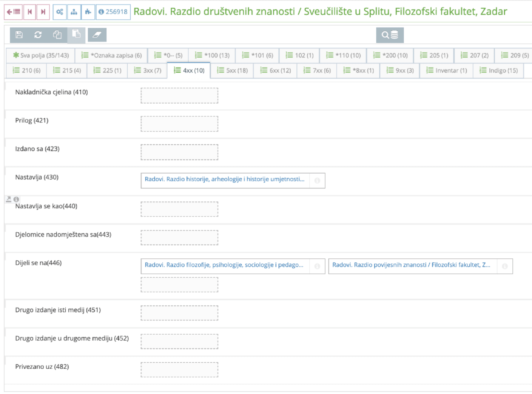The width and height of the screenshot is (532, 394).
Task: Select the Inventar (1) tab
Action: pyautogui.click(x=446, y=70)
